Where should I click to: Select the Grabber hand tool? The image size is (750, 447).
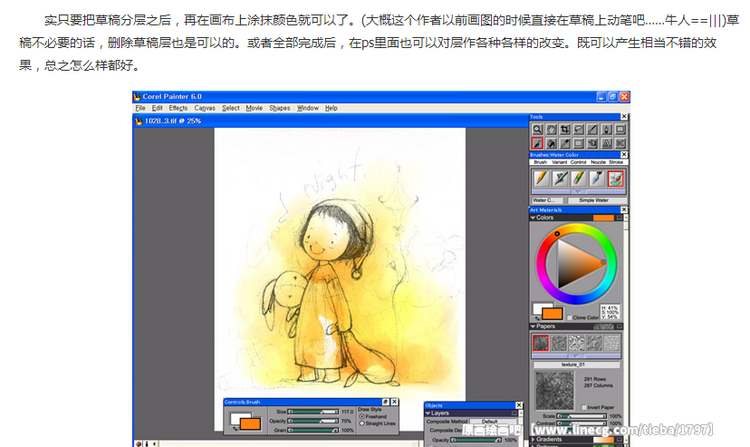pyautogui.click(x=551, y=130)
